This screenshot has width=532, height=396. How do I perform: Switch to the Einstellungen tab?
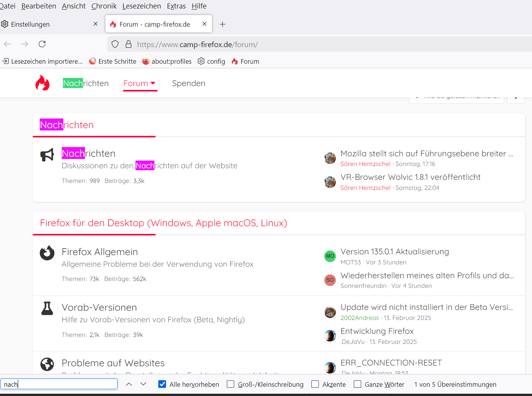[50, 24]
